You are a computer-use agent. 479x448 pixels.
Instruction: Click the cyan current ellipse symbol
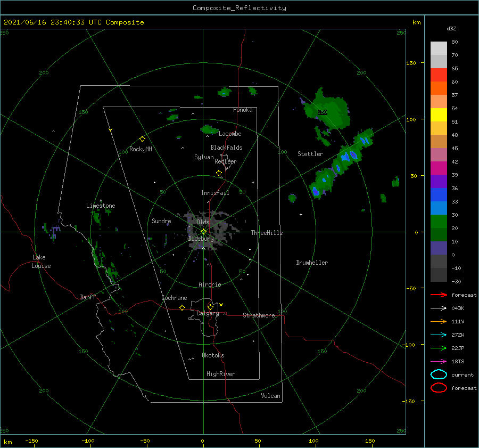[439, 374]
